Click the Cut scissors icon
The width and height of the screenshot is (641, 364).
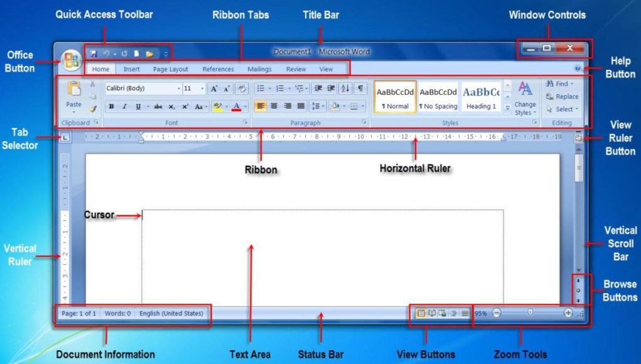pos(93,83)
